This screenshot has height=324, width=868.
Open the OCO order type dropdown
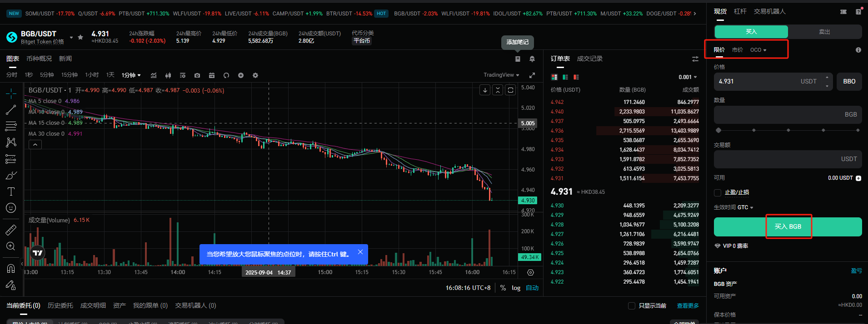coord(758,50)
